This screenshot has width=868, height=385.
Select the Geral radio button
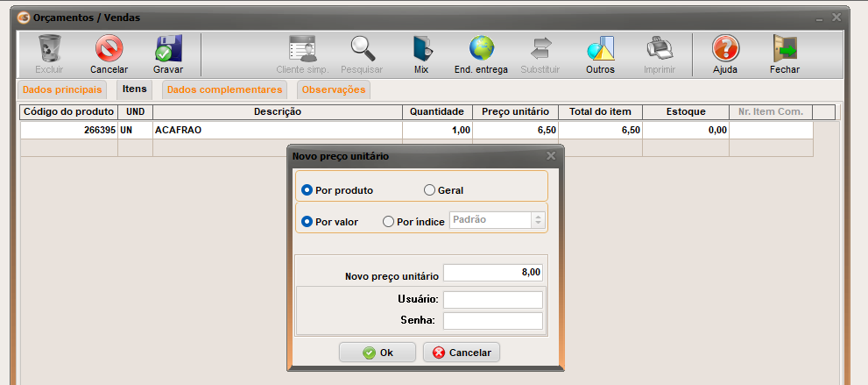pyautogui.click(x=429, y=190)
